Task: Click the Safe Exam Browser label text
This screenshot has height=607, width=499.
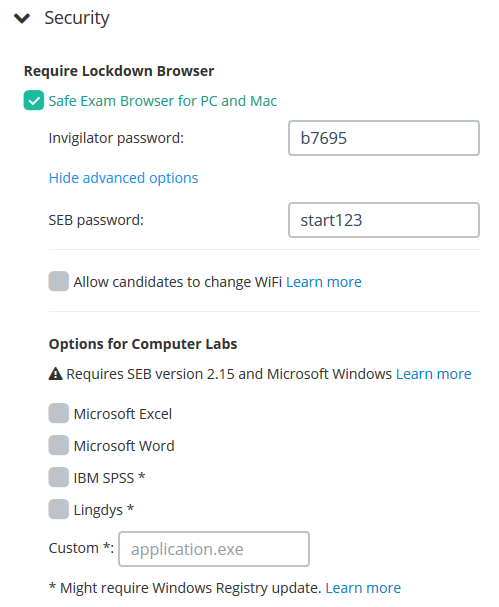Action: click(163, 101)
